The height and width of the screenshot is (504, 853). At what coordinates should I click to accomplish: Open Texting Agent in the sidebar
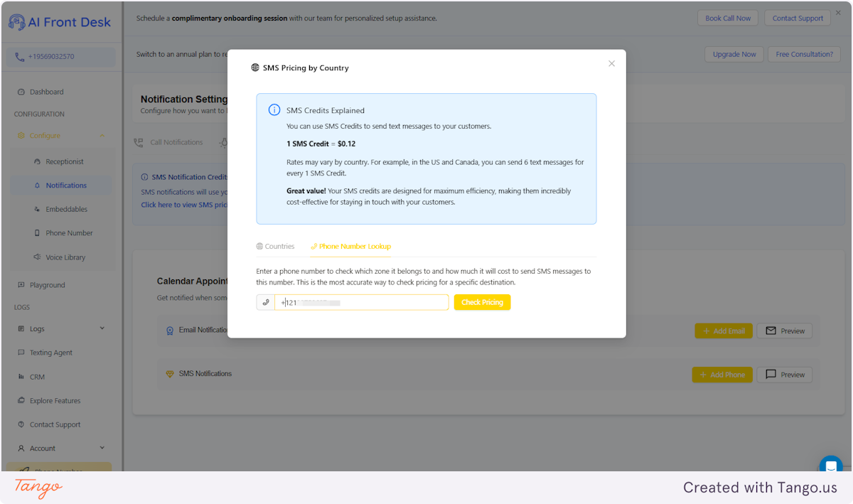click(51, 353)
